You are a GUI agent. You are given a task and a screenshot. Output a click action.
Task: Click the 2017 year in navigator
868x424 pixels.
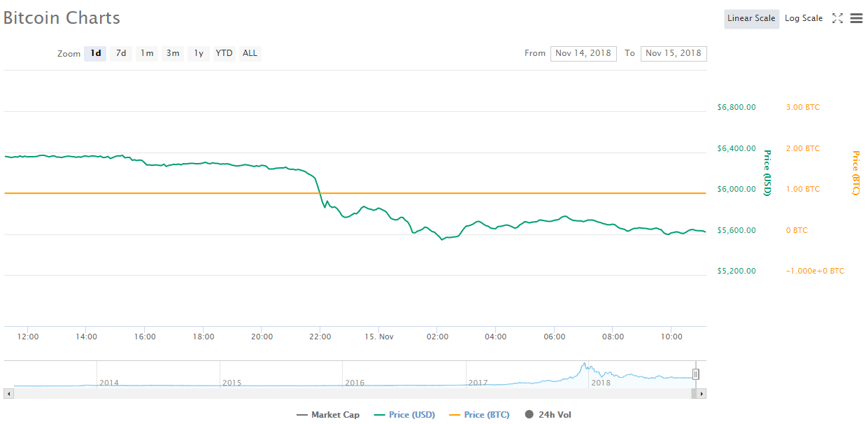pyautogui.click(x=478, y=383)
